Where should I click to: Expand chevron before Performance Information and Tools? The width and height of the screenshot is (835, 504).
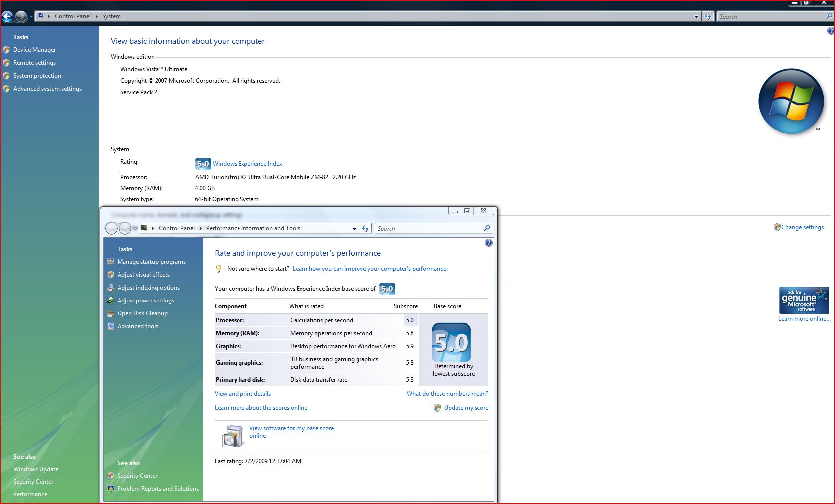click(x=200, y=228)
